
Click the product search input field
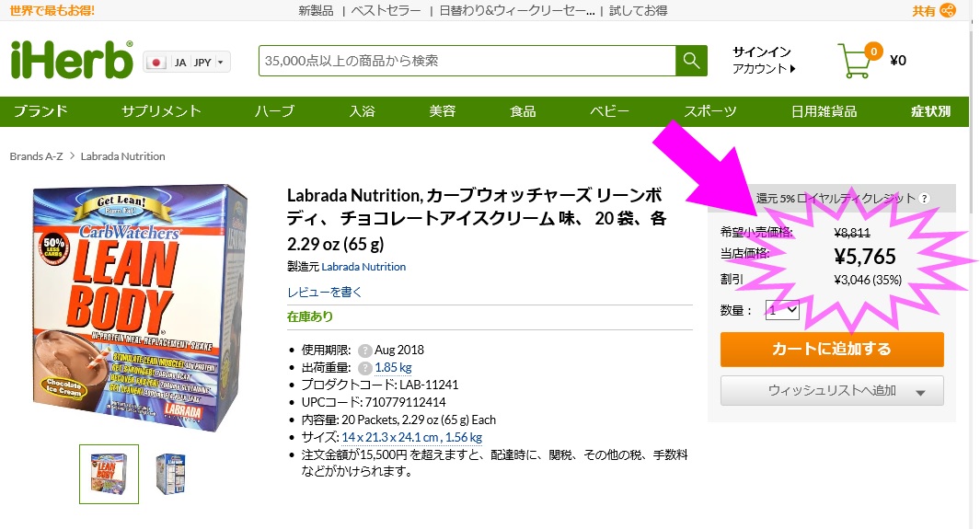(x=467, y=61)
